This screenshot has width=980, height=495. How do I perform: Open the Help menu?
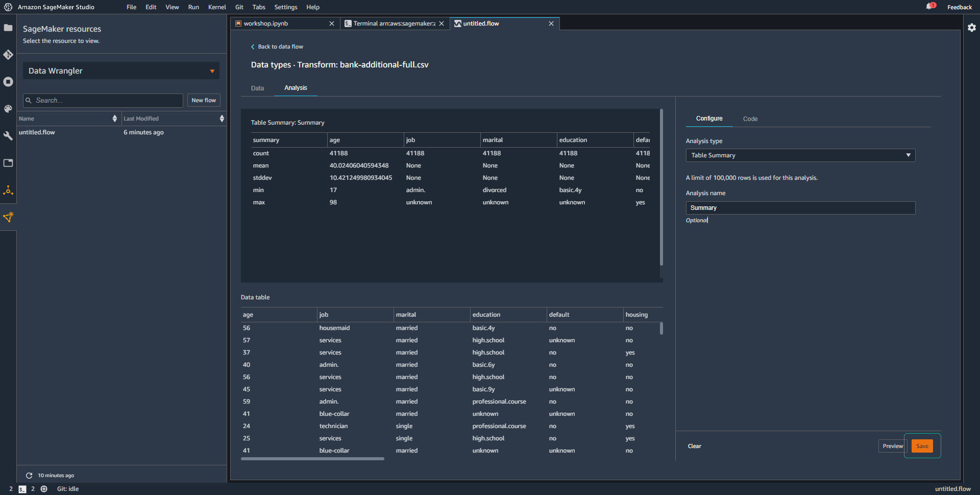point(313,7)
